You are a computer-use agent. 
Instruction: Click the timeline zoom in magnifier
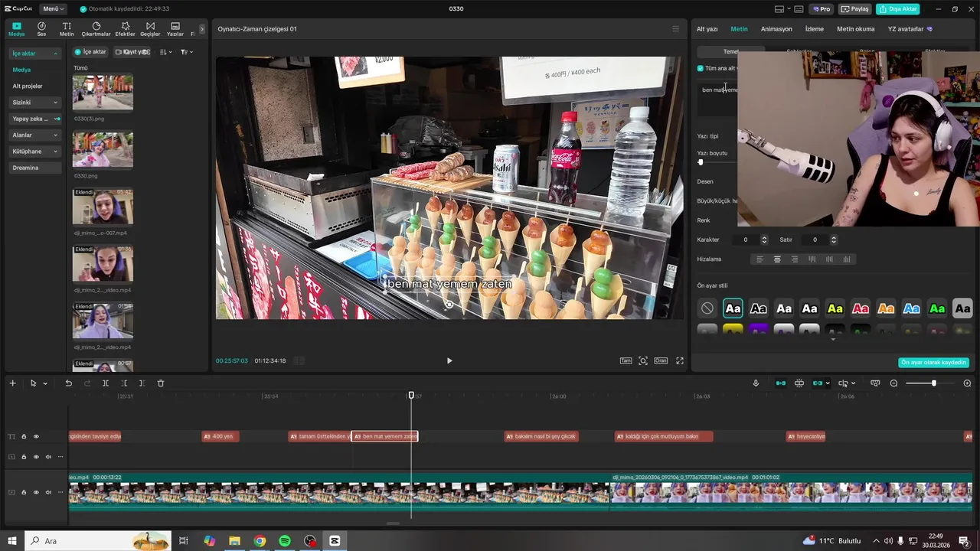coord(967,383)
